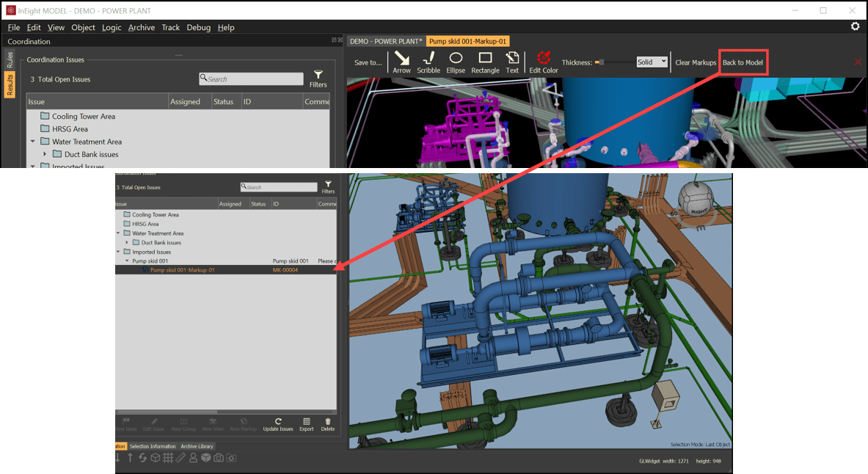868x474 pixels.
Task: Click the MK-00004 ID cell
Action: point(285,270)
